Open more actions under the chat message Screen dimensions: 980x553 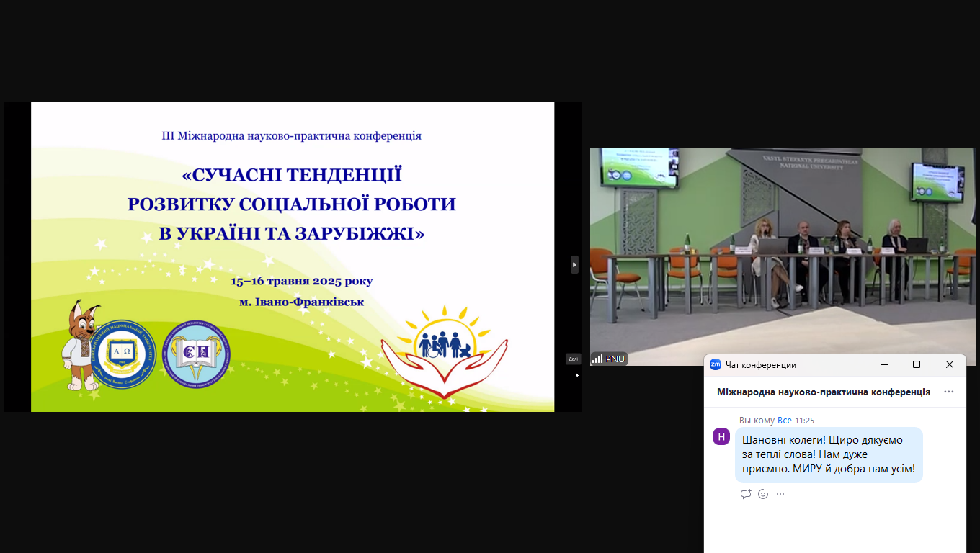780,493
